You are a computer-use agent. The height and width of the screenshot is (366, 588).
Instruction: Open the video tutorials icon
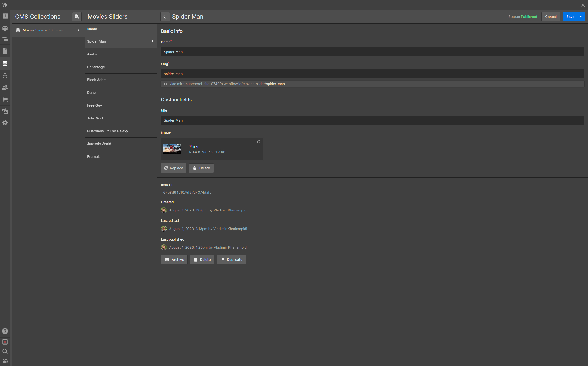pos(5,361)
